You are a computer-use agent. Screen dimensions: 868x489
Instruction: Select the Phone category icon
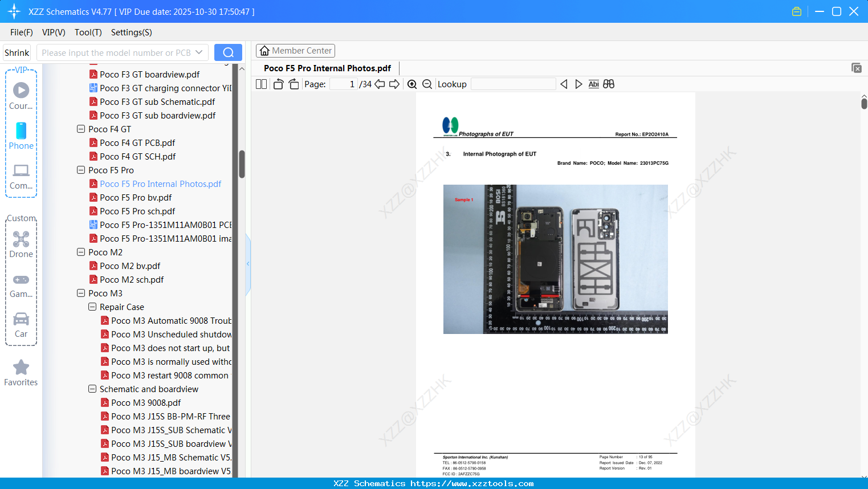(x=21, y=136)
